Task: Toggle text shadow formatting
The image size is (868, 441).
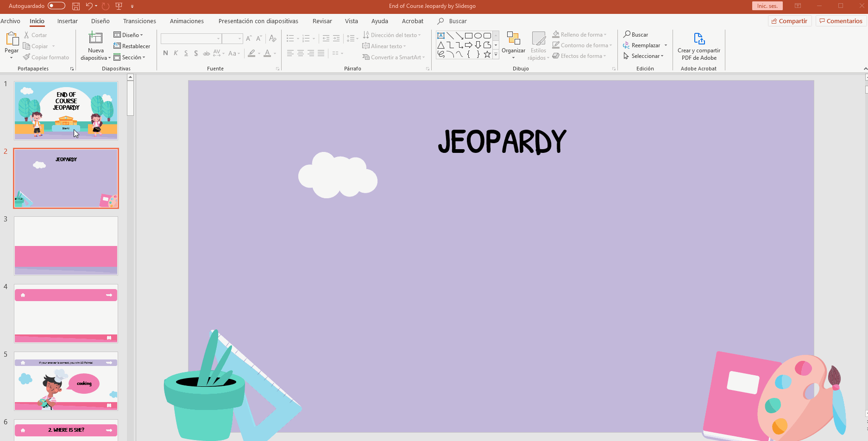Action: pos(196,53)
